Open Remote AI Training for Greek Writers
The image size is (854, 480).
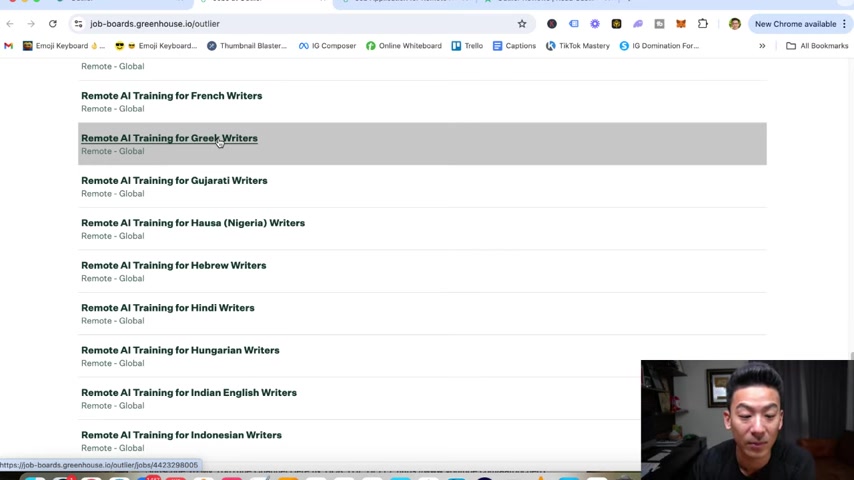click(169, 138)
